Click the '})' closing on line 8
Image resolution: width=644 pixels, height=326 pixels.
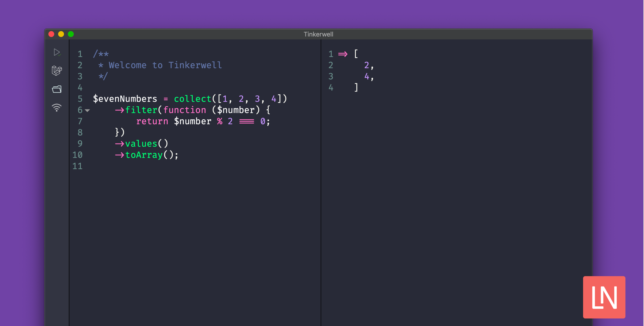point(120,132)
